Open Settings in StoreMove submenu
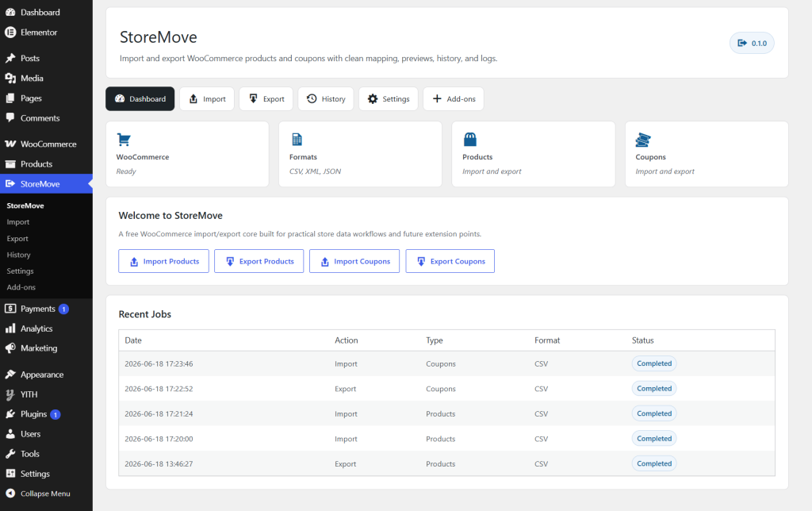This screenshot has width=812, height=511. point(20,271)
